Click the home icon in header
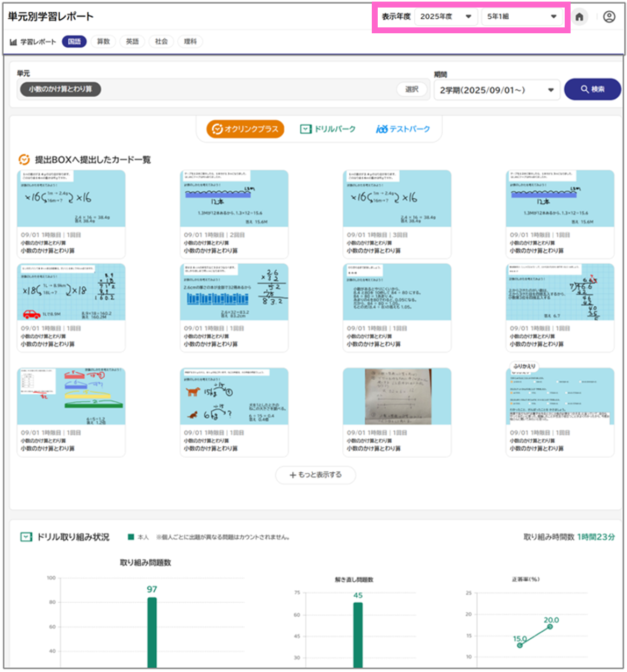The width and height of the screenshot is (627, 672). pyautogui.click(x=579, y=17)
